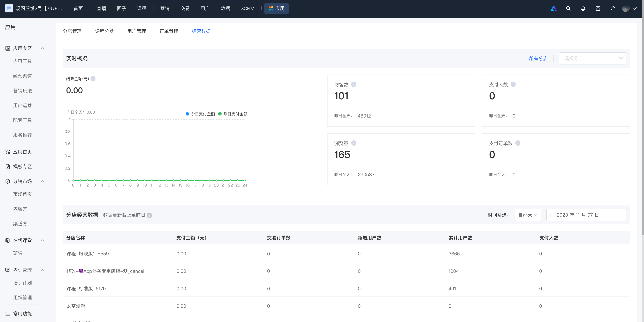Open the 数据 top navigation menu
This screenshot has width=644, height=322.
pos(225,9)
